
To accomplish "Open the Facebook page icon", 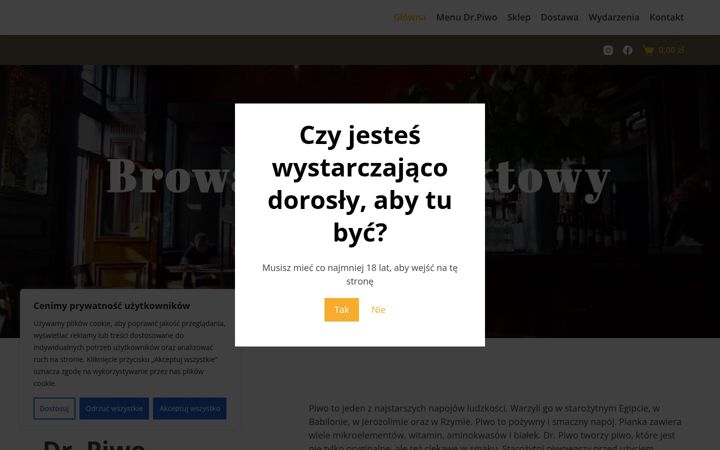I will tap(628, 50).
